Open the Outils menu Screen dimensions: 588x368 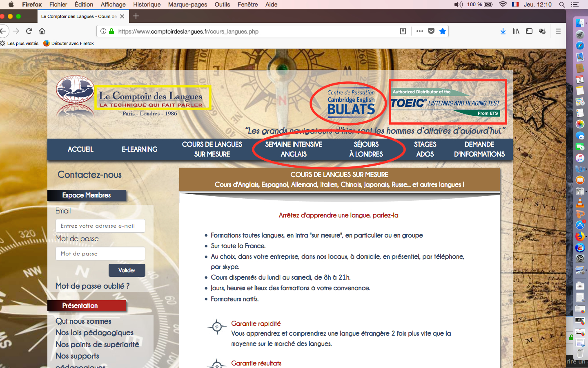[x=222, y=4]
